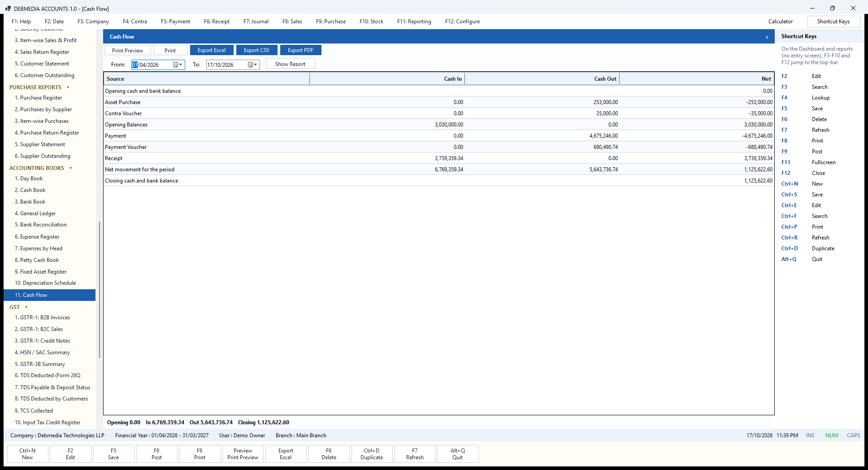Open the F12: Configure menu
This screenshot has height=470, width=868.
point(462,22)
